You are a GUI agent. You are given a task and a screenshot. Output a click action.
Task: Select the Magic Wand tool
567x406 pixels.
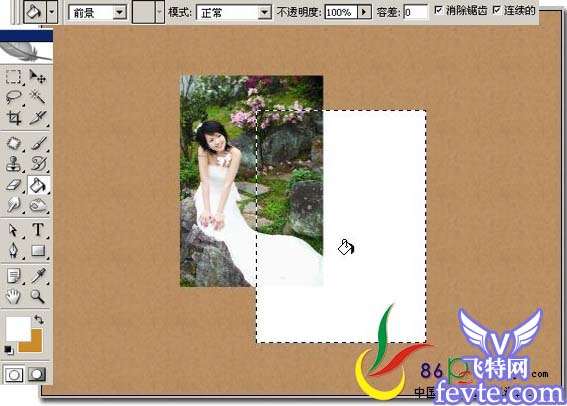tap(37, 97)
